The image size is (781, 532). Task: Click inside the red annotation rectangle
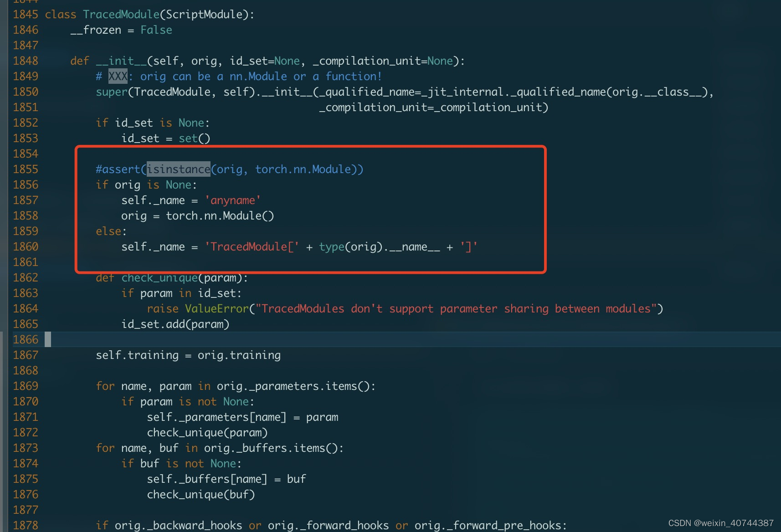click(x=310, y=210)
